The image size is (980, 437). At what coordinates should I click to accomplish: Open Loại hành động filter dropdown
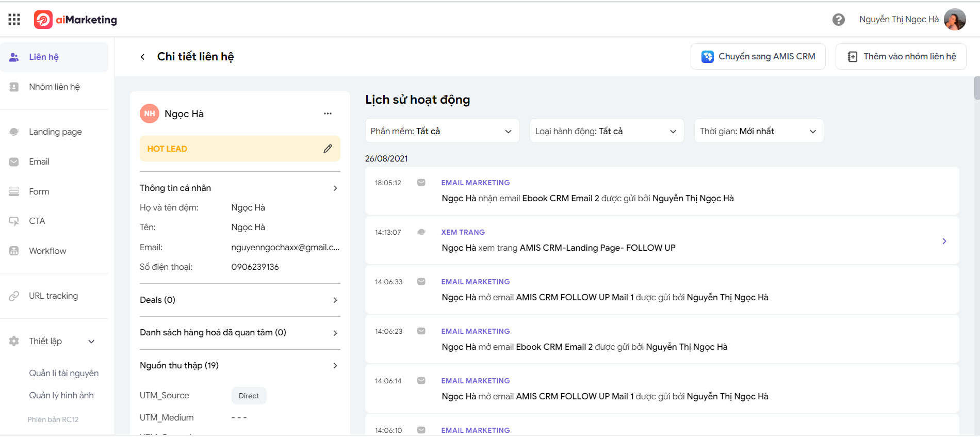(x=607, y=131)
